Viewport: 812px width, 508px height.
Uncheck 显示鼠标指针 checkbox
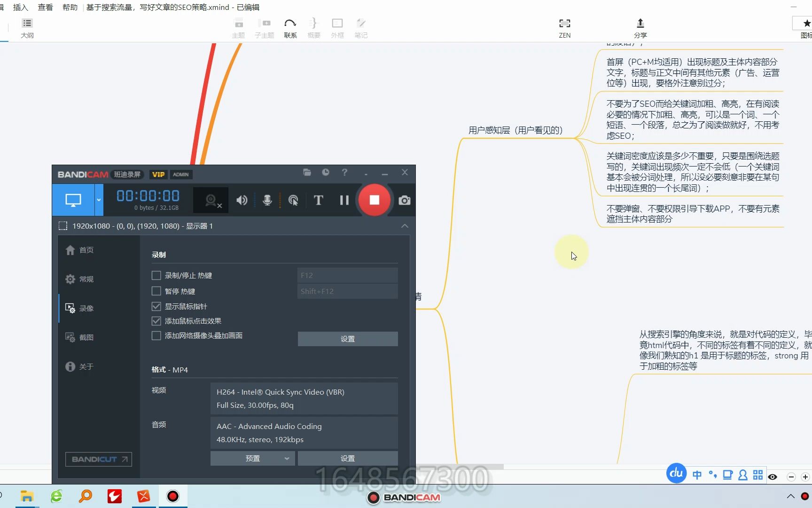(156, 306)
